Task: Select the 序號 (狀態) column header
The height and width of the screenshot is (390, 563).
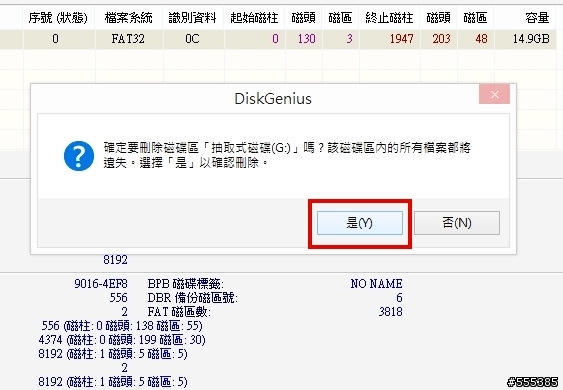Action: [58, 18]
